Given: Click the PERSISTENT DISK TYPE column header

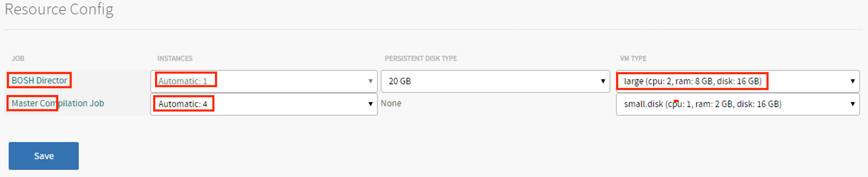Looking at the screenshot, I should 421,59.
